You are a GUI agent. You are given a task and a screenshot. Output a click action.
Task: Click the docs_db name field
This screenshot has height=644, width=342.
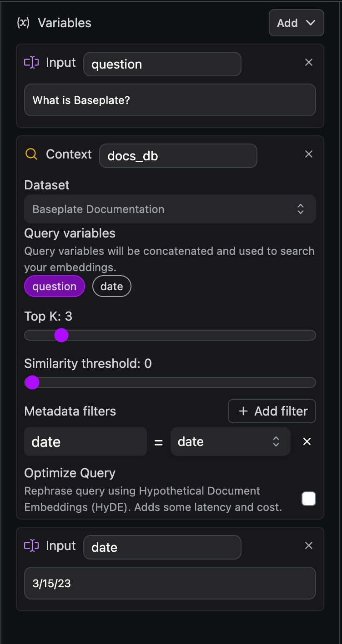pyautogui.click(x=178, y=156)
